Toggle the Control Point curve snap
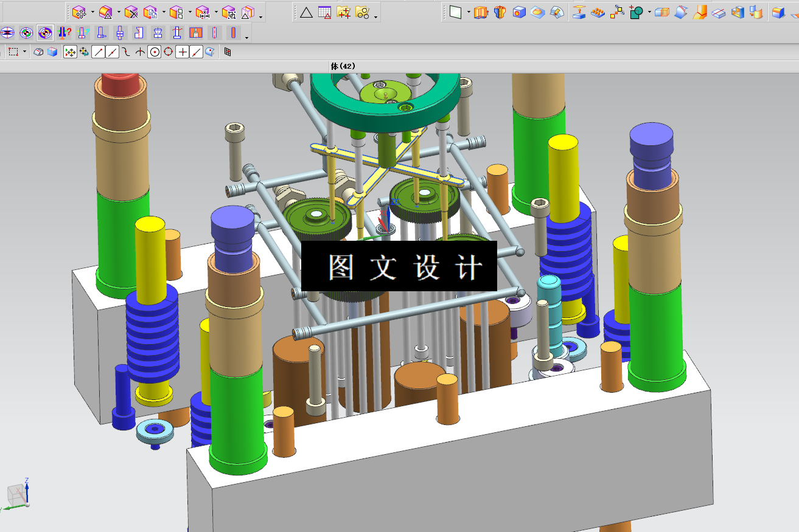The width and height of the screenshot is (799, 532). (x=127, y=52)
